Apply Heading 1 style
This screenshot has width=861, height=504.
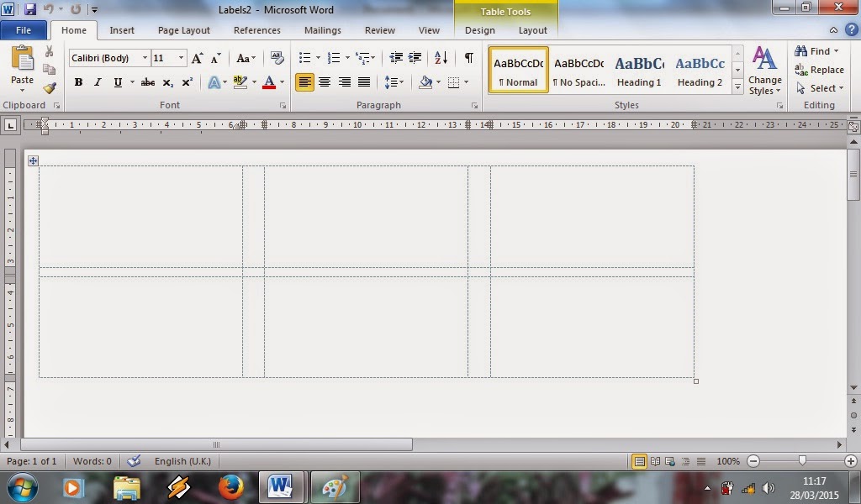click(x=639, y=71)
